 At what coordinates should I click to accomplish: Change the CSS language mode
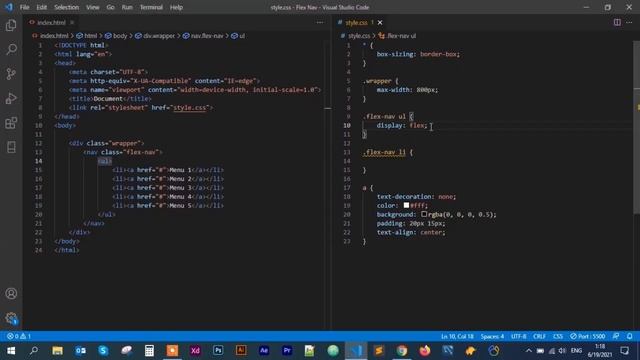coord(558,336)
